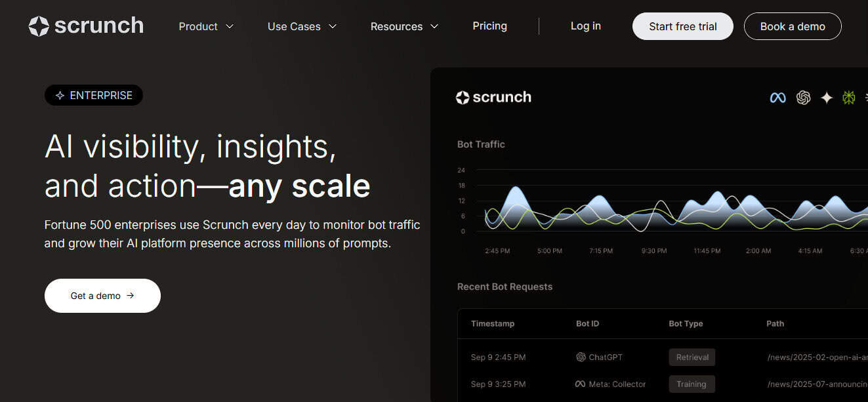Click the sparkle icon in the Enterprise badge
868x402 pixels.
click(x=60, y=96)
